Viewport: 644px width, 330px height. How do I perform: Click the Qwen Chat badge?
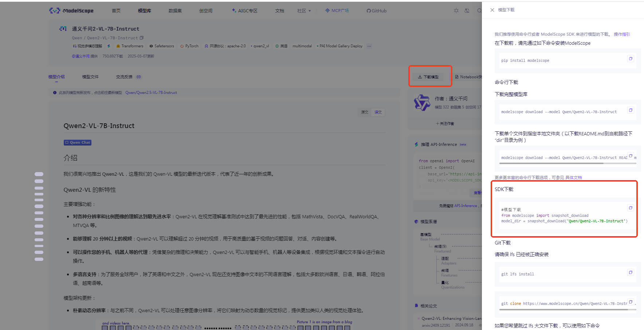coord(78,143)
